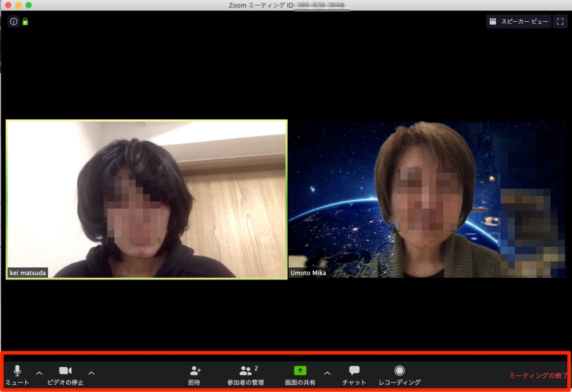This screenshot has width=572, height=392.
Task: Click the kei matsuda name label
Action: (27, 273)
